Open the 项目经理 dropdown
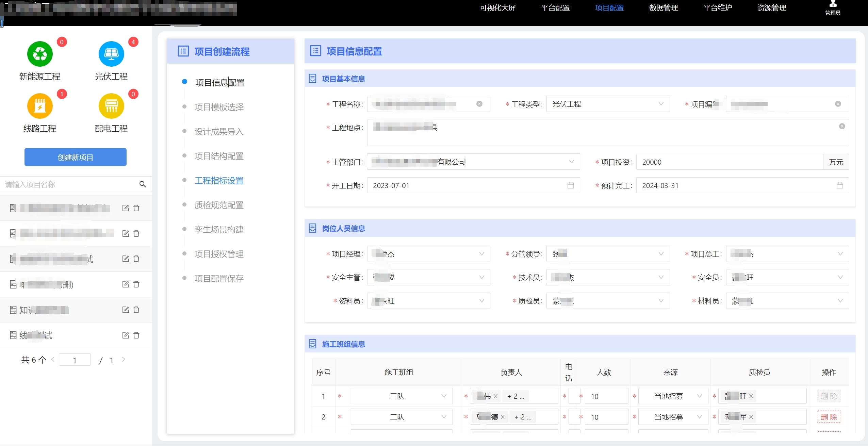Screen dimensions: 868x446 428,254
